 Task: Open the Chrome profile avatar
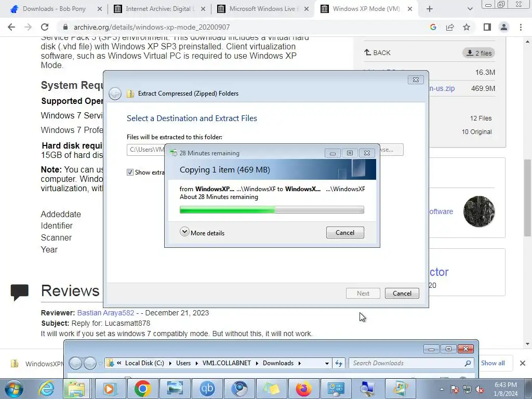tap(504, 27)
